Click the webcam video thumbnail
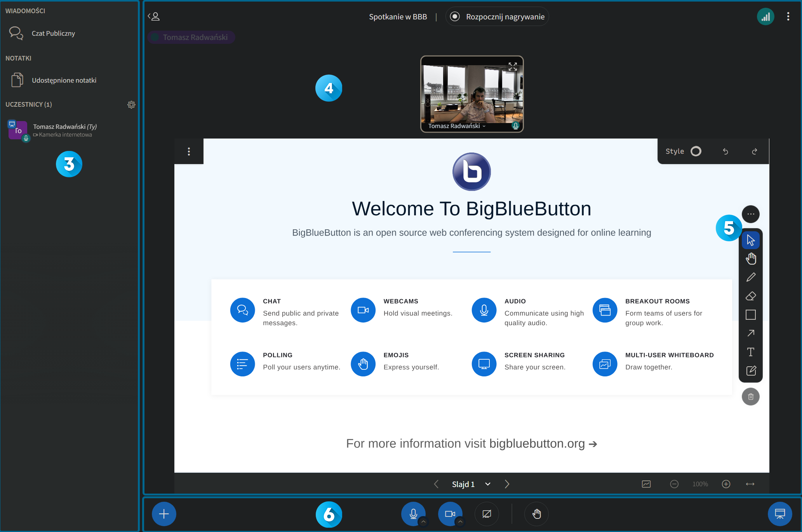 click(x=471, y=94)
